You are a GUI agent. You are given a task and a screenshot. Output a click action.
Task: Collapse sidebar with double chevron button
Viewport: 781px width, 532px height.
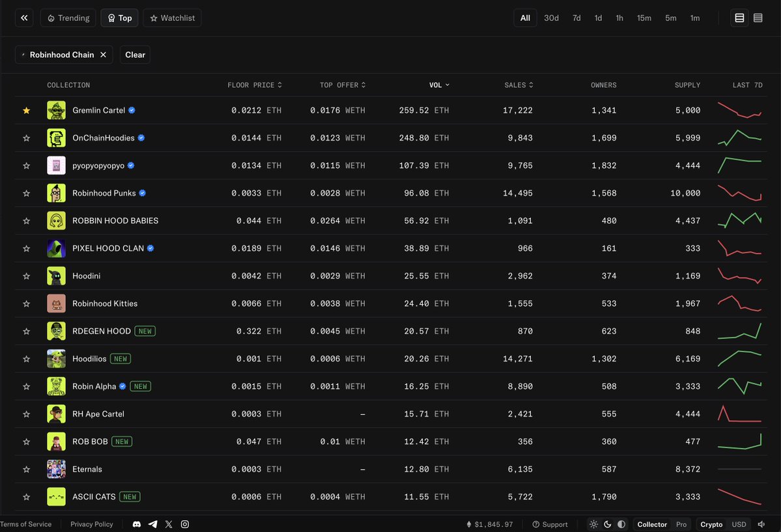tap(24, 18)
